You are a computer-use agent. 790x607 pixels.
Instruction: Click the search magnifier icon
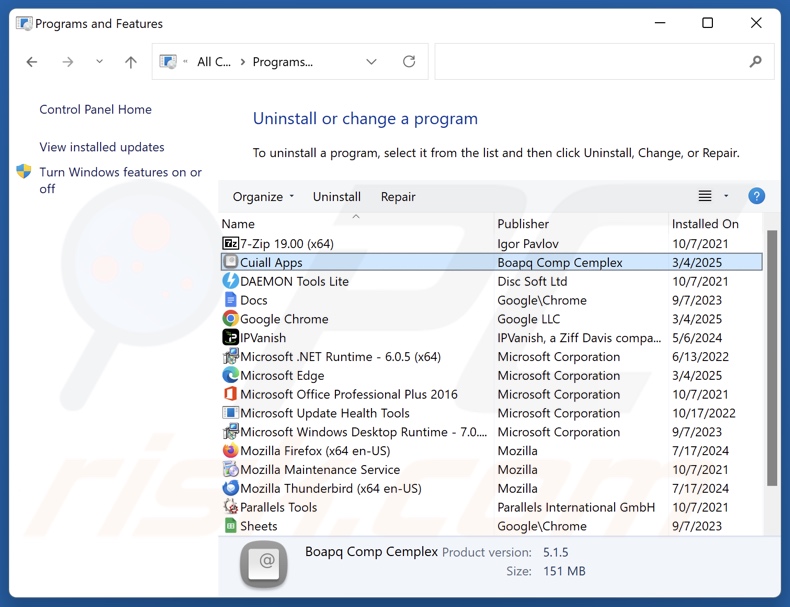tap(755, 61)
